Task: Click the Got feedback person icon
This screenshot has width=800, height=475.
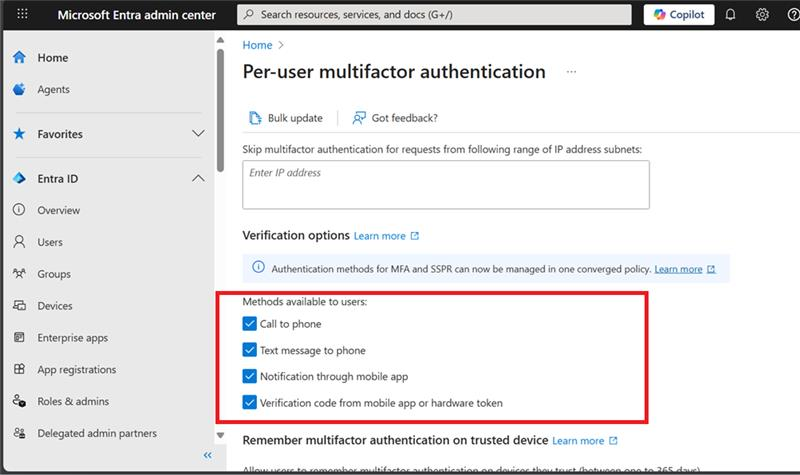Action: [x=359, y=118]
